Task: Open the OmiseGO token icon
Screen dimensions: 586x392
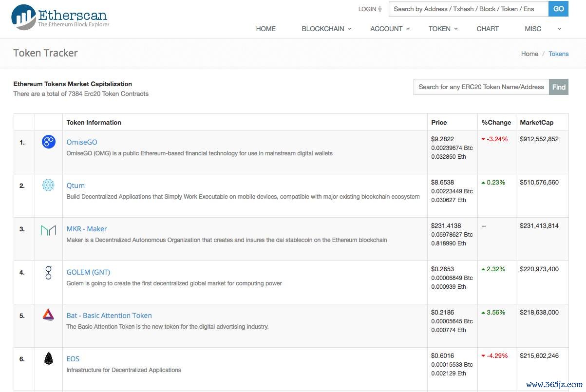Action: [x=49, y=142]
